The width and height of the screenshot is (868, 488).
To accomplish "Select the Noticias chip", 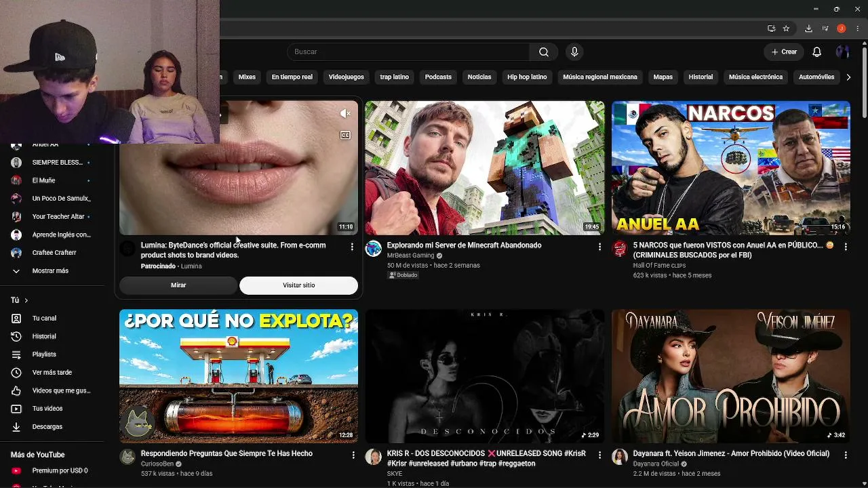I will [x=479, y=77].
